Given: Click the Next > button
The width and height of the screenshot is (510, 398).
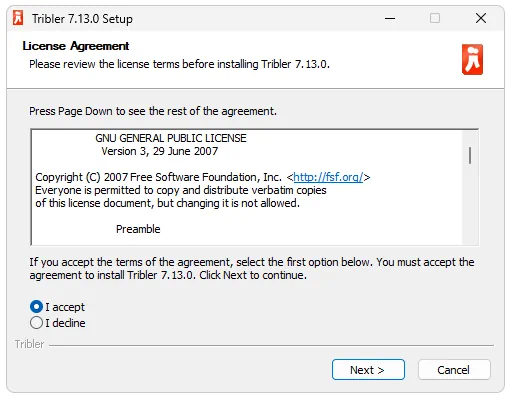Looking at the screenshot, I should coord(368,370).
